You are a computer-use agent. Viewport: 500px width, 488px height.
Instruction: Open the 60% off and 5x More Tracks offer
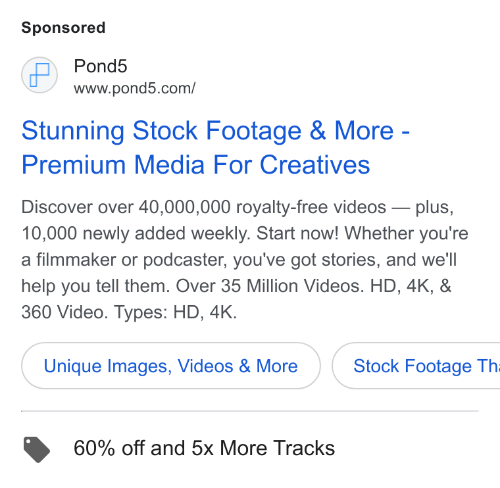[204, 448]
